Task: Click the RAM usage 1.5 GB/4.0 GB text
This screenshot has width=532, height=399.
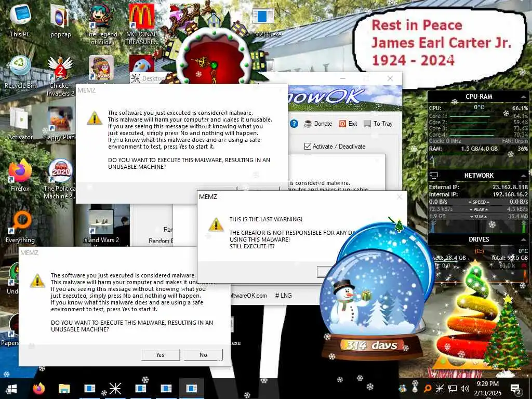Action: (x=479, y=149)
